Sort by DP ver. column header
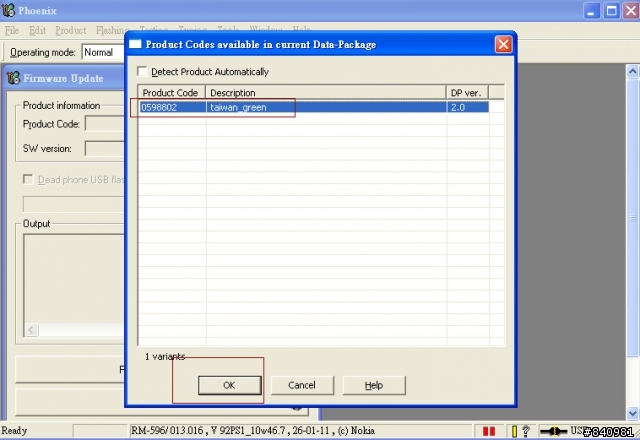The height and width of the screenshot is (440, 640). [x=467, y=93]
